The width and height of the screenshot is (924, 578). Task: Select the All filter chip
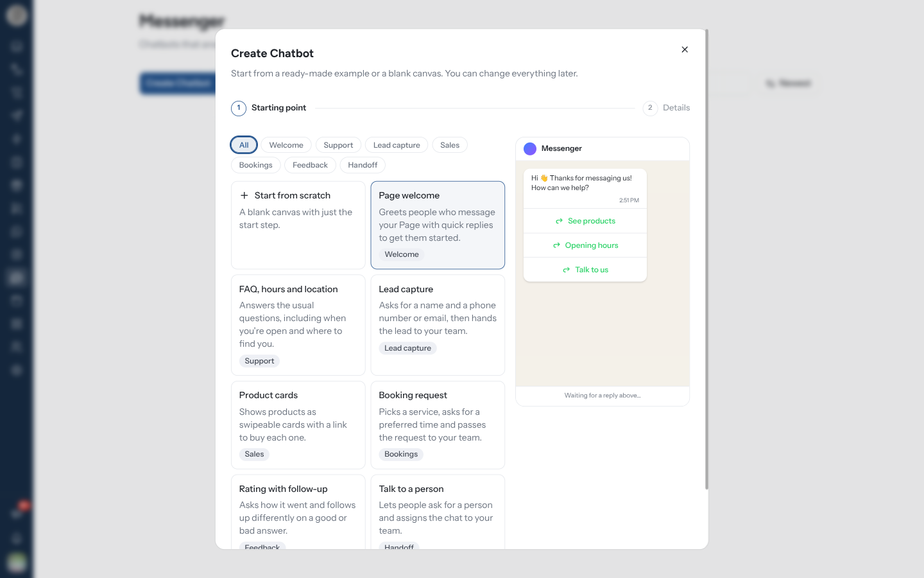(x=244, y=145)
